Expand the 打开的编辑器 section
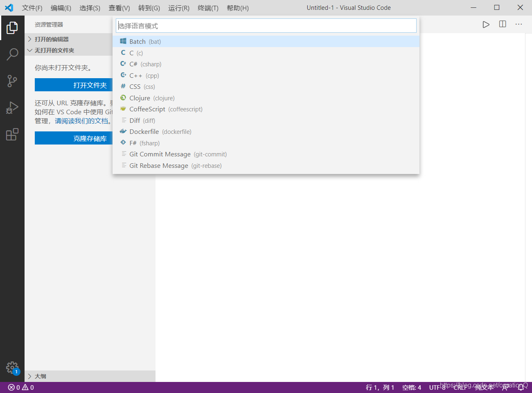This screenshot has width=532, height=393. tap(68, 39)
